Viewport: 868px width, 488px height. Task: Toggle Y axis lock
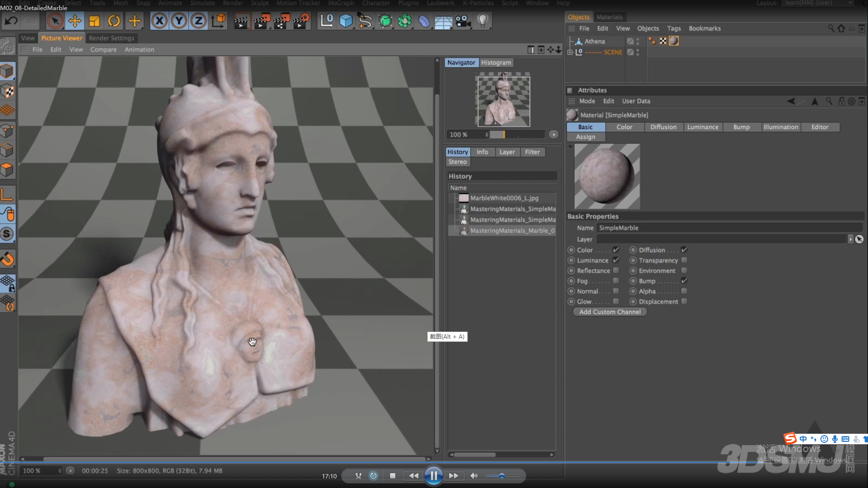pos(179,21)
